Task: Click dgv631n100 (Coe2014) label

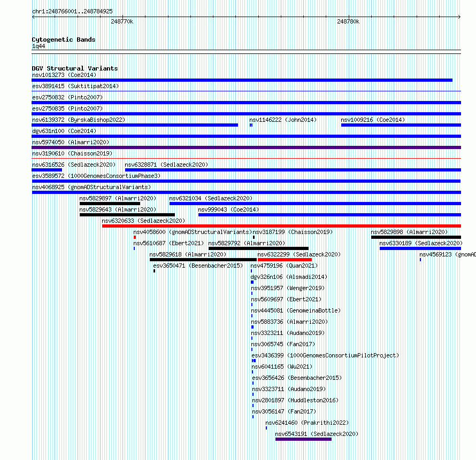Action: tap(64, 131)
